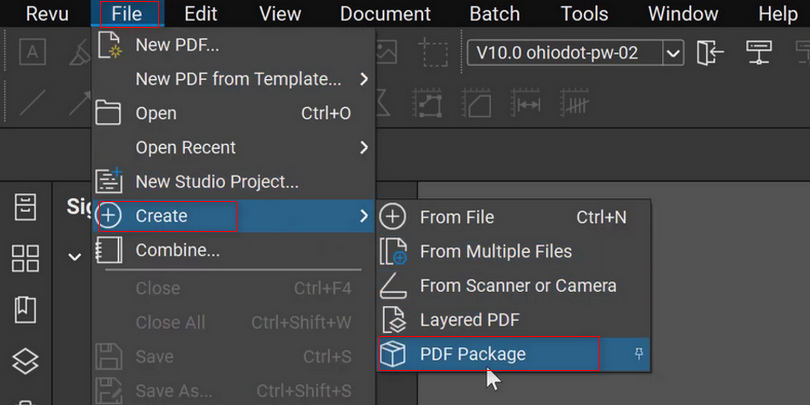
Task: Click the From Multiple Files icon
Action: click(393, 252)
